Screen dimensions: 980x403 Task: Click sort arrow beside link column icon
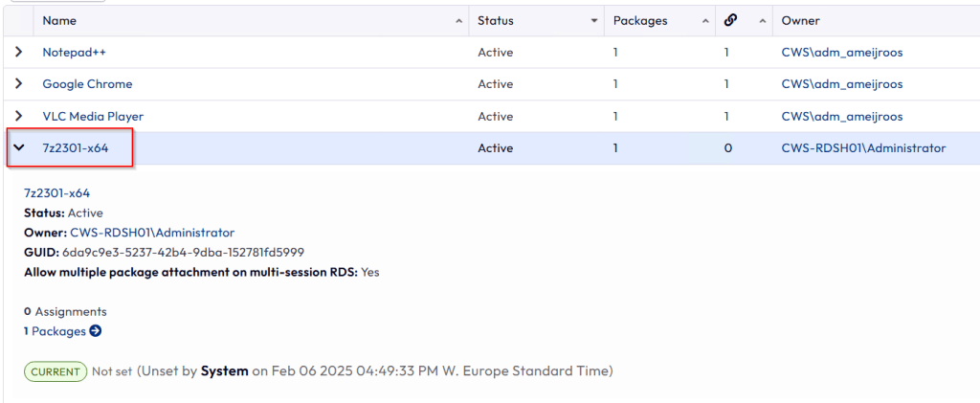763,21
